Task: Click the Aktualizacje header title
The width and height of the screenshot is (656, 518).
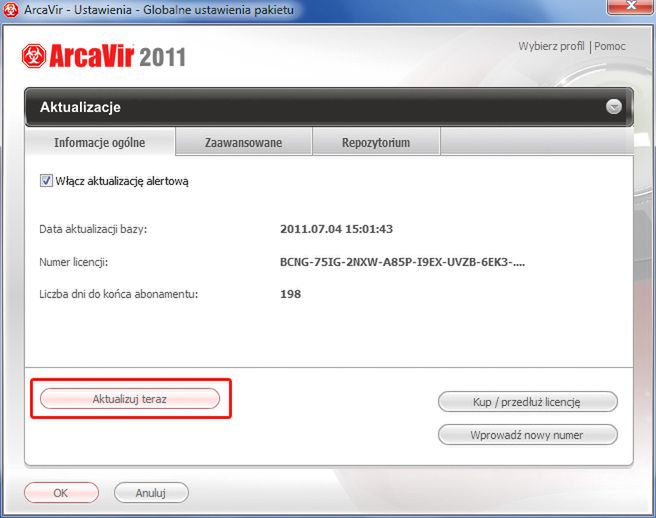Action: [80, 107]
